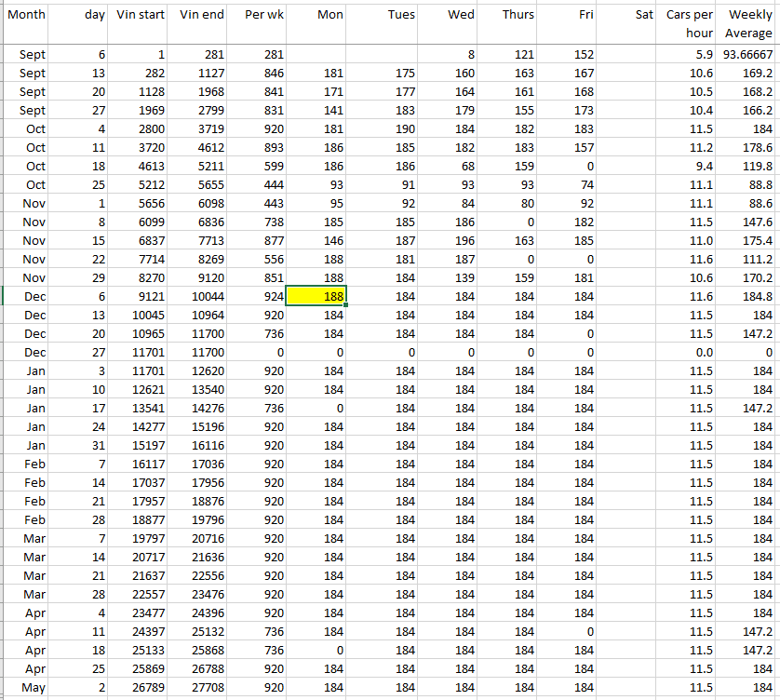
Task: Click the Month column header cell
Action: (26, 23)
